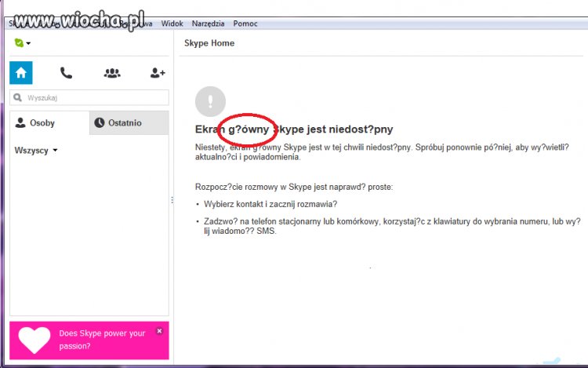Screen dimensions: 588x368
Task: Click the heart icon in the pink banner
Action: [34, 340]
